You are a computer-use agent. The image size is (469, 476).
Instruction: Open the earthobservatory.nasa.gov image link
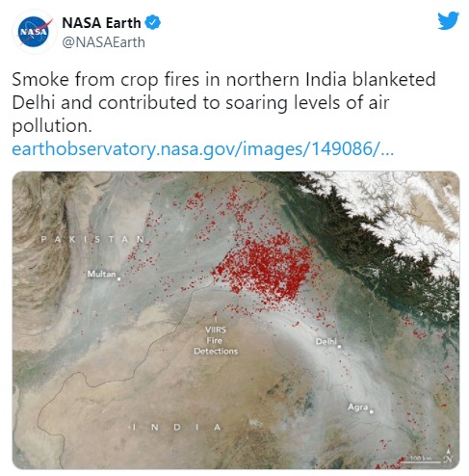(x=202, y=149)
